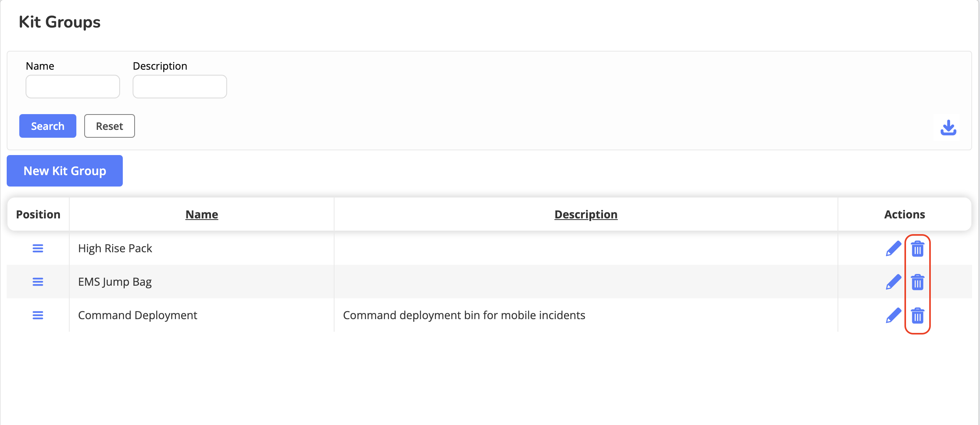Screen dimensions: 980x425
Task: Click High Rise Pack drag handle
Action: point(38,248)
